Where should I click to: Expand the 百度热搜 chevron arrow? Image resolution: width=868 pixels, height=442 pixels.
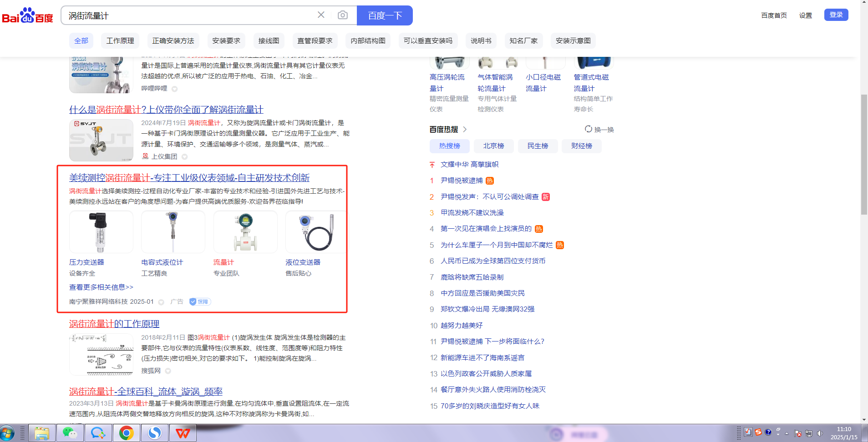point(465,130)
